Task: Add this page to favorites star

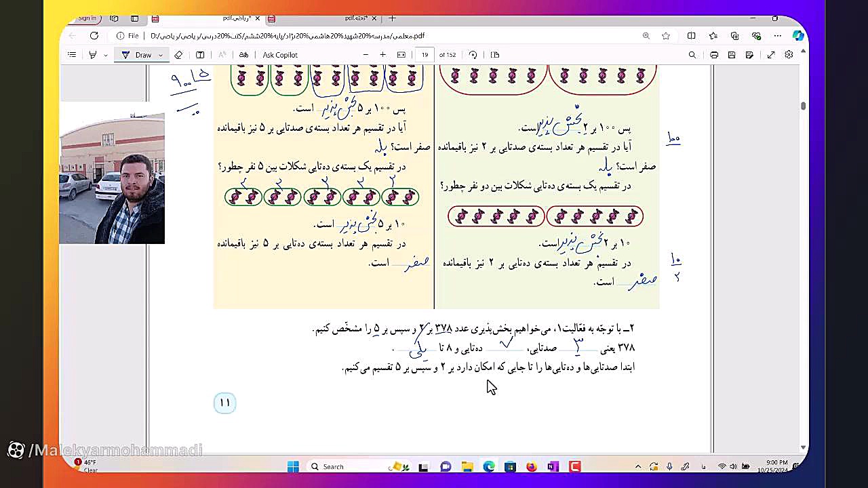Action: pyautogui.click(x=666, y=36)
